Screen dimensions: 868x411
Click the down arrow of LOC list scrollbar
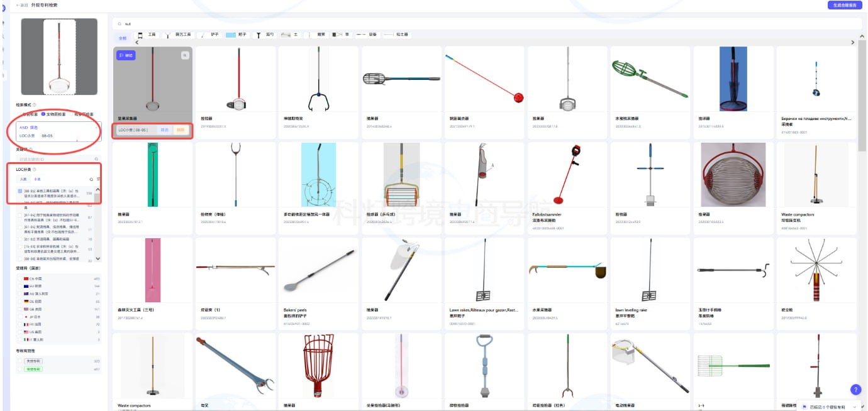(x=97, y=258)
